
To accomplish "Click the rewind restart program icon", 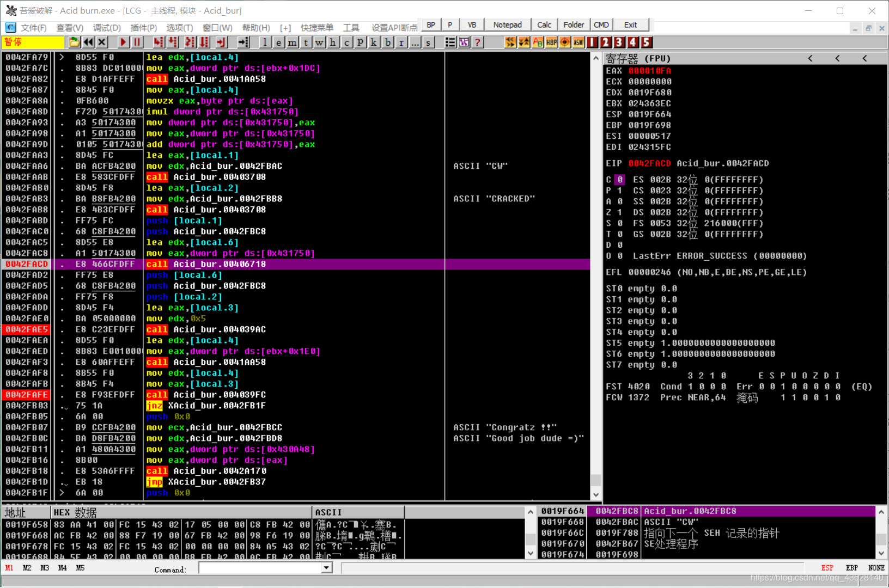I will (x=88, y=42).
